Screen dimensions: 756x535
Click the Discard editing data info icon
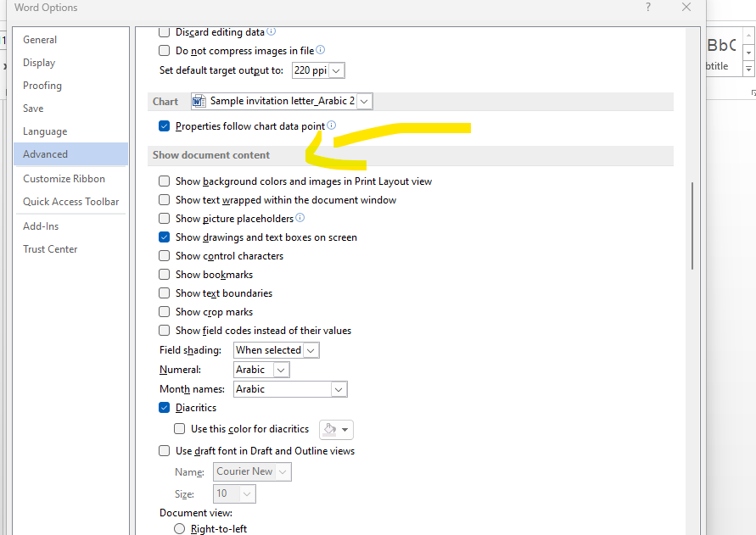[x=272, y=31]
